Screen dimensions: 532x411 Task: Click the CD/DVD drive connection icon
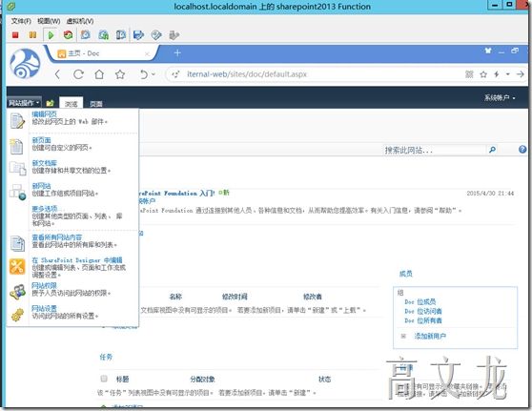click(x=156, y=35)
